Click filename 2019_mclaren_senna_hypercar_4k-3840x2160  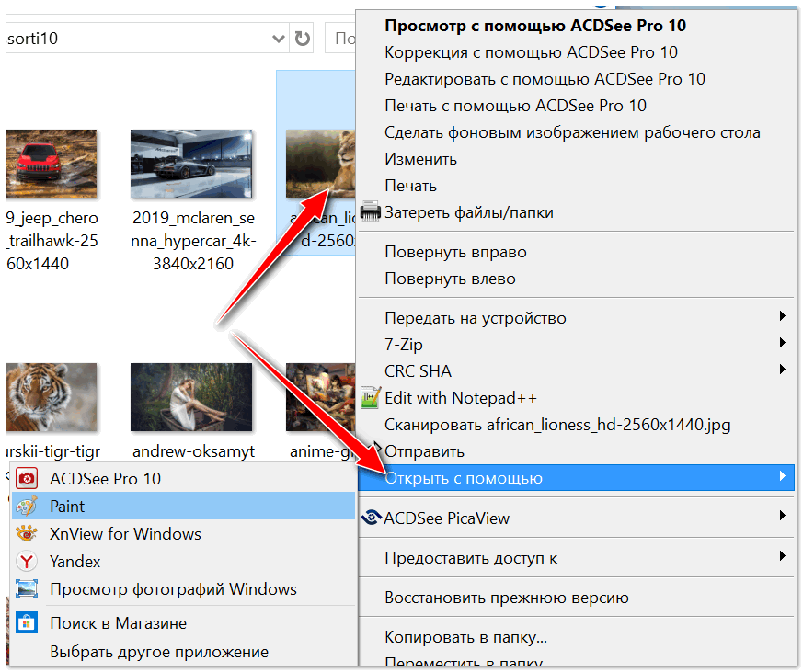click(x=193, y=241)
